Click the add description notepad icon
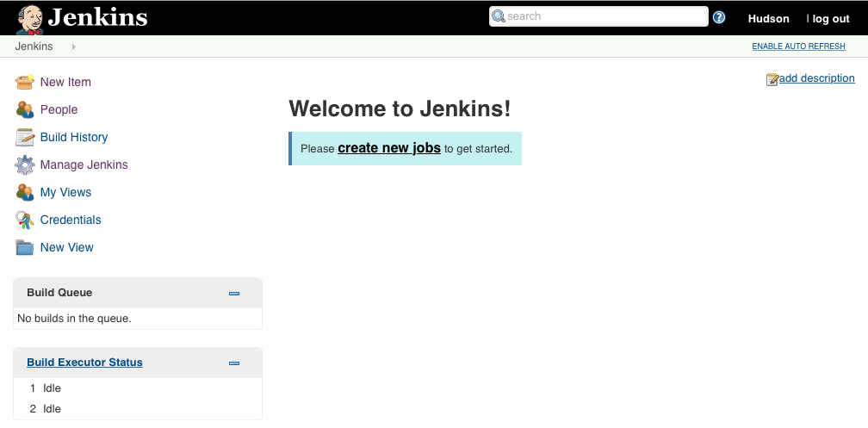This screenshot has width=868, height=428. pyautogui.click(x=772, y=79)
